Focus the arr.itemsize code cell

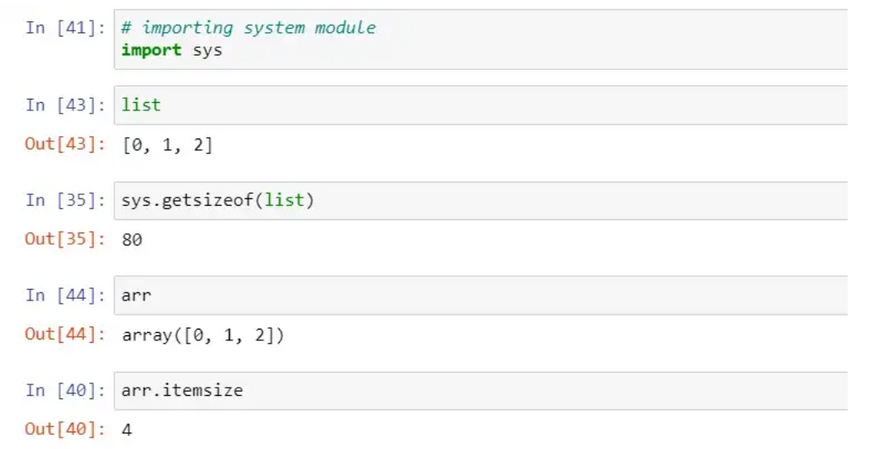(480, 390)
